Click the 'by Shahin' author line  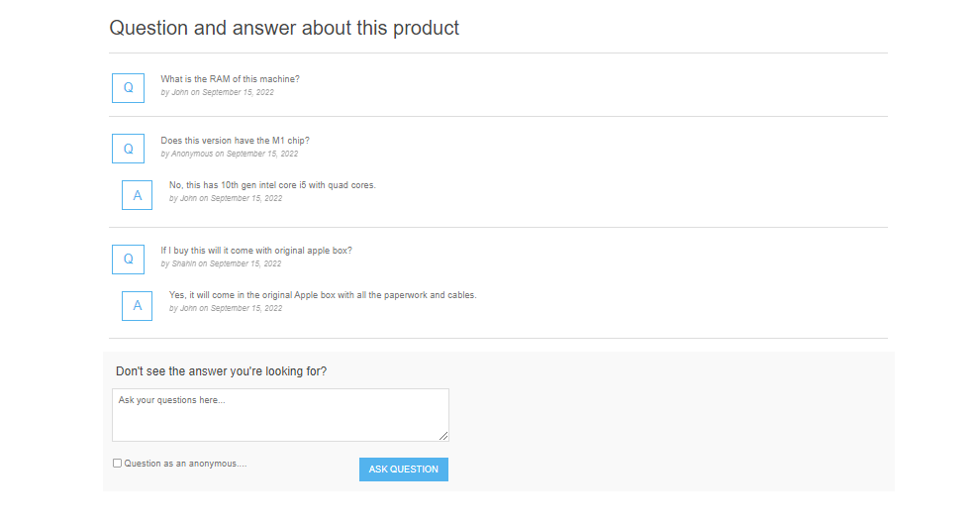tap(221, 263)
